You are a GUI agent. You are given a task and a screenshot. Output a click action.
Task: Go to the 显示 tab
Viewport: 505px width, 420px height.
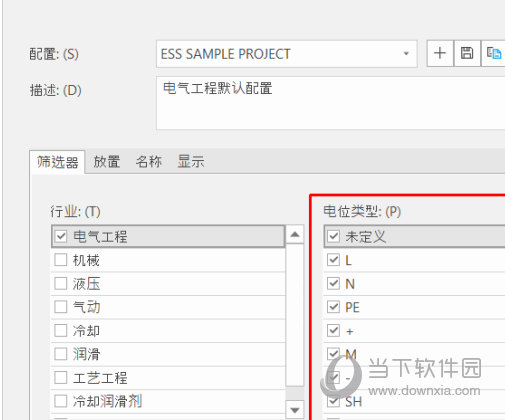click(x=191, y=162)
